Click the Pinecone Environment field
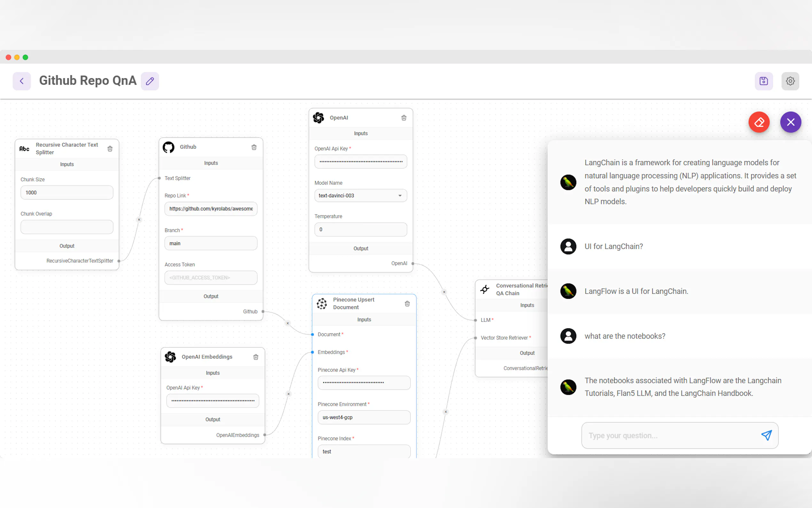 364,417
